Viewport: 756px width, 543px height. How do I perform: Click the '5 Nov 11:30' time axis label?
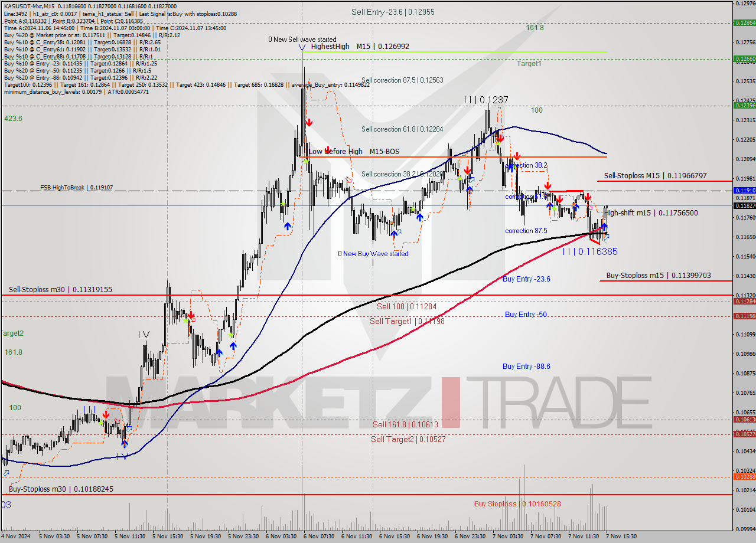tap(130, 537)
